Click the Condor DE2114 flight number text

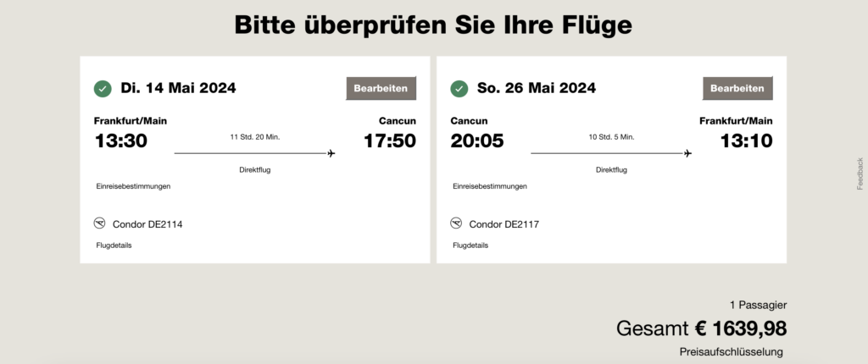click(x=147, y=224)
